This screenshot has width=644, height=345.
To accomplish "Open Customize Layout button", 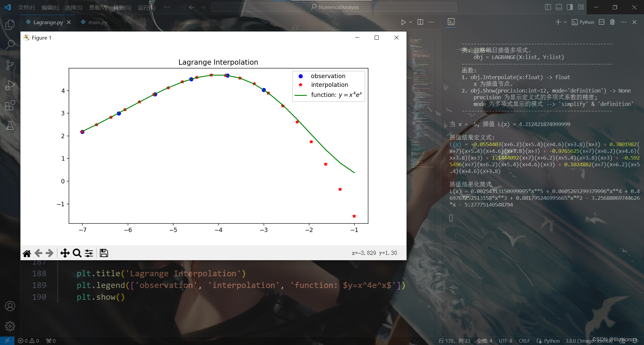I will tap(581, 7).
